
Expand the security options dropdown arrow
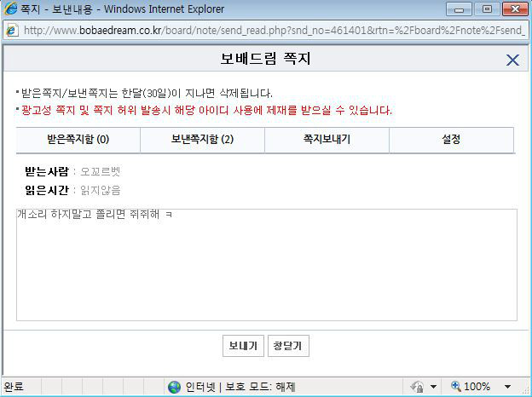click(x=433, y=387)
